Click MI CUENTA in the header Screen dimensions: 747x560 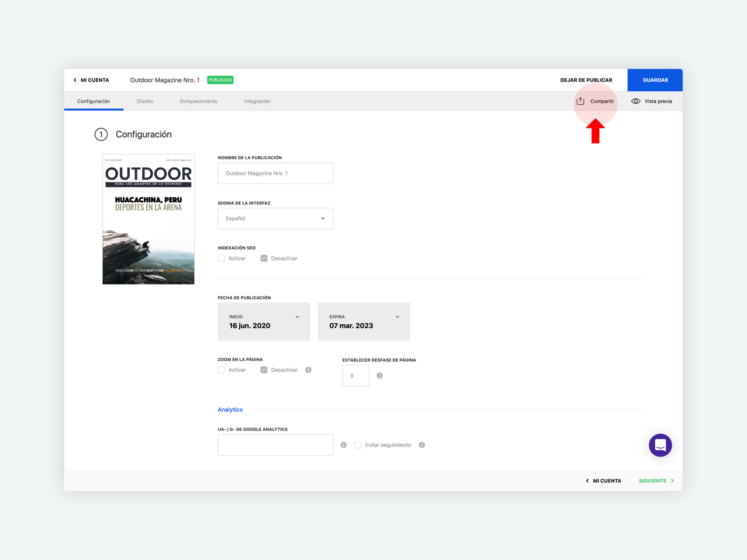(x=95, y=80)
